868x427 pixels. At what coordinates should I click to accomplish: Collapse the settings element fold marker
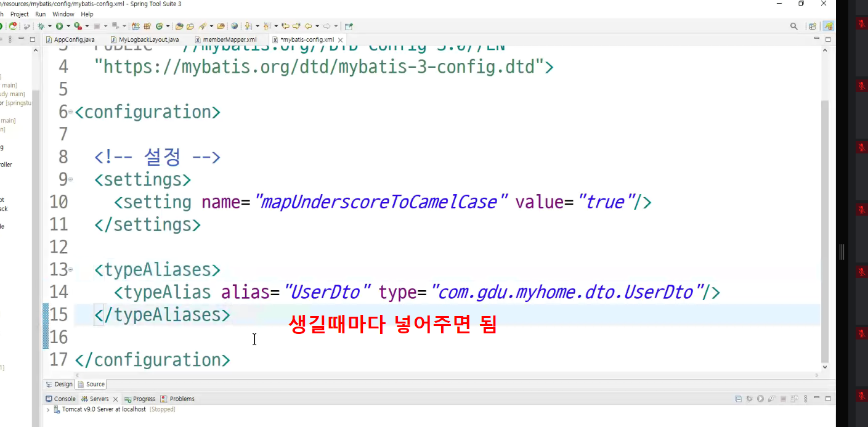point(70,179)
